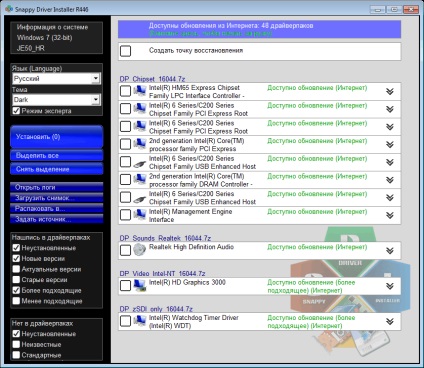This screenshot has height=368, width=424.
Task: Click the icon beside processor family DRAM Controller
Action: click(140, 179)
